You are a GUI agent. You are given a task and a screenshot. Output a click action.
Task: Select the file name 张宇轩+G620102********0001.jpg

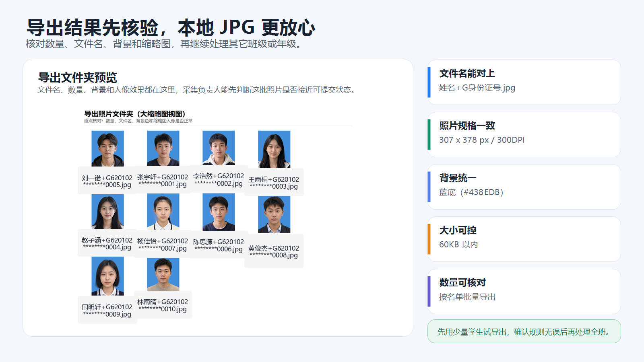[x=163, y=181]
